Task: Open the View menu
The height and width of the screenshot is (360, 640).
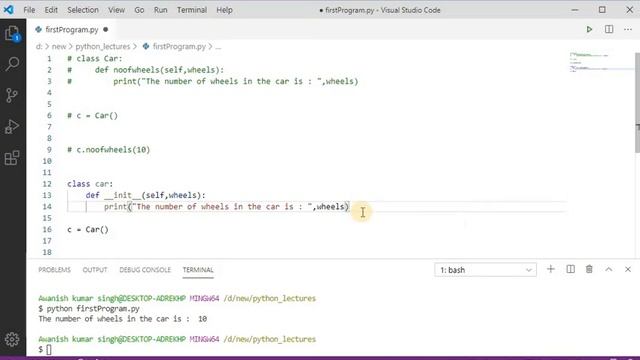Action: tap(116, 10)
